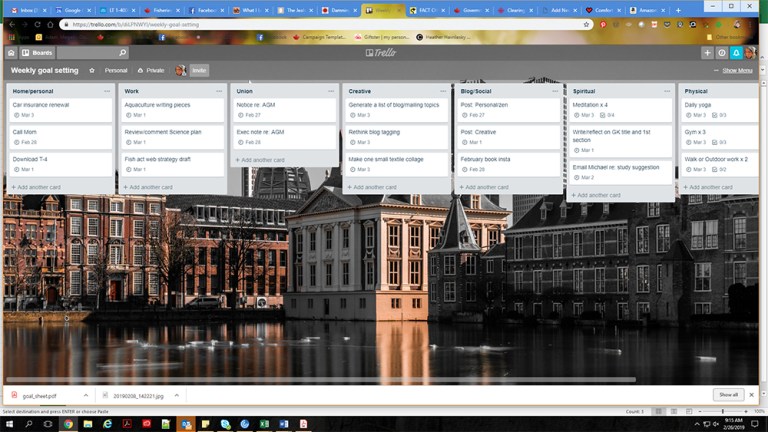
Task: Click the create plus icon in header
Action: 708,53
